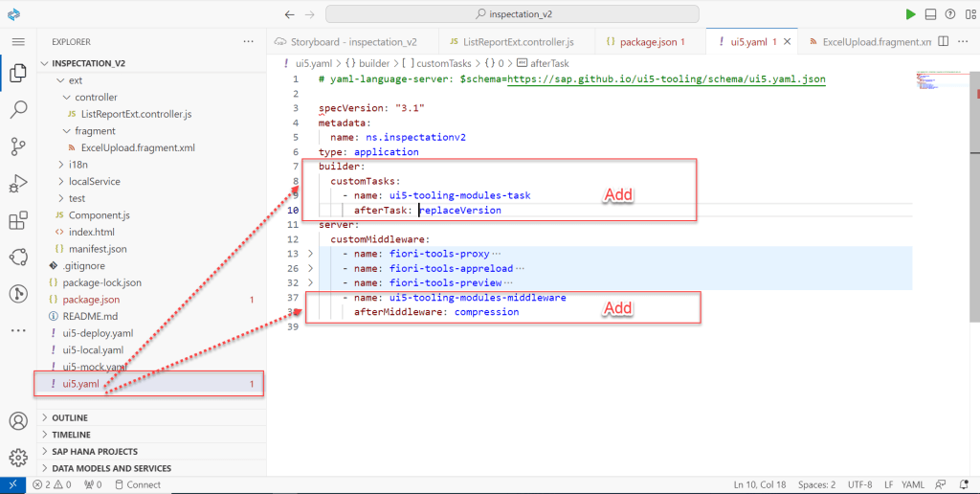Open the Run and Debug icon
The width and height of the screenshot is (980, 494).
pyautogui.click(x=17, y=184)
